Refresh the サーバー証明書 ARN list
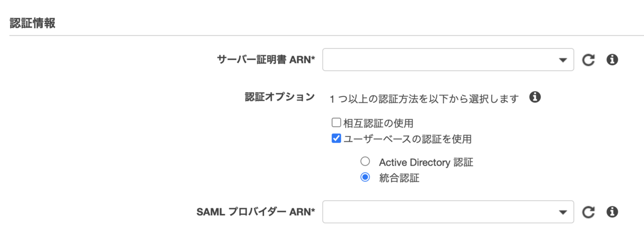The image size is (644, 247). (x=589, y=60)
